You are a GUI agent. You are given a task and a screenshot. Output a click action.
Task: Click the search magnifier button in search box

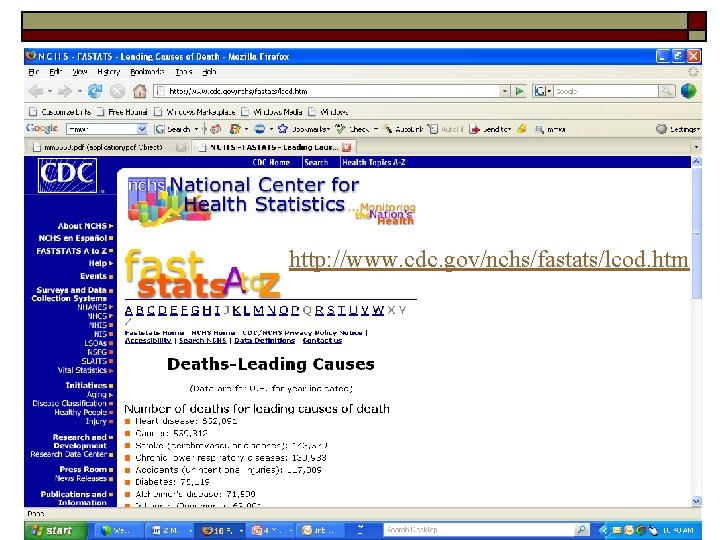coord(666,91)
